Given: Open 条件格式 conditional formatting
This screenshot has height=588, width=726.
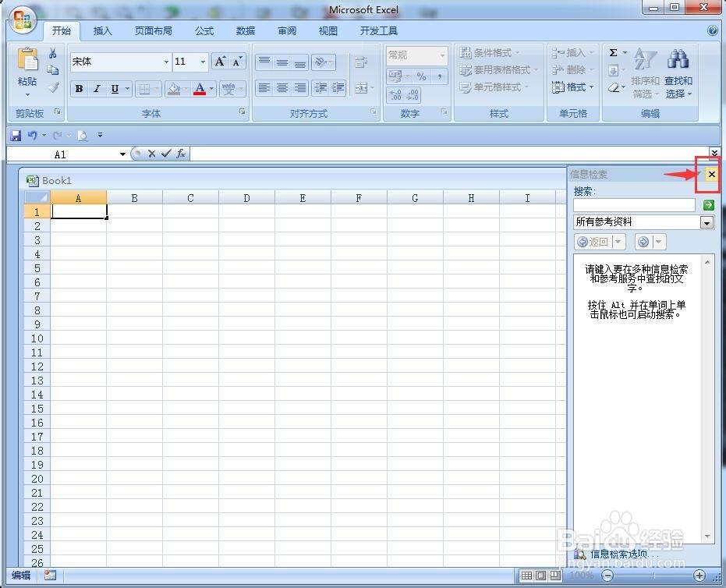Looking at the screenshot, I should [x=490, y=53].
